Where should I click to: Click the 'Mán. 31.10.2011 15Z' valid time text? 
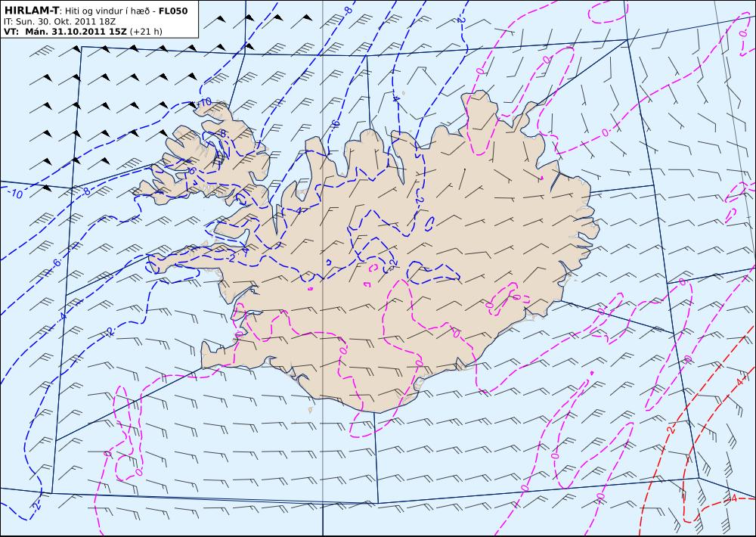coord(75,32)
